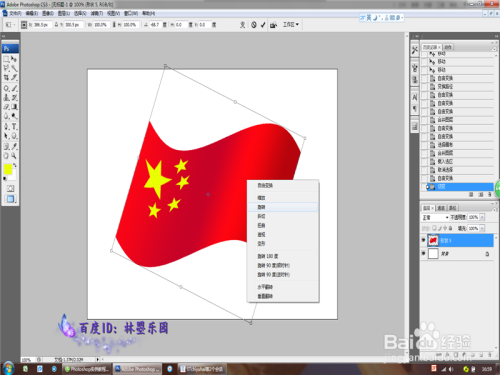This screenshot has width=500, height=375.
Task: Hide the Background layer
Action: [423, 253]
